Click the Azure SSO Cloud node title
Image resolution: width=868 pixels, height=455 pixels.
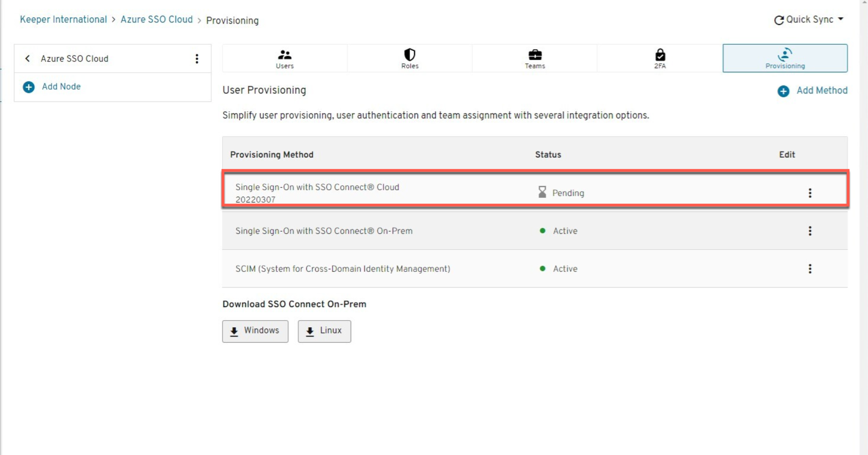(74, 59)
